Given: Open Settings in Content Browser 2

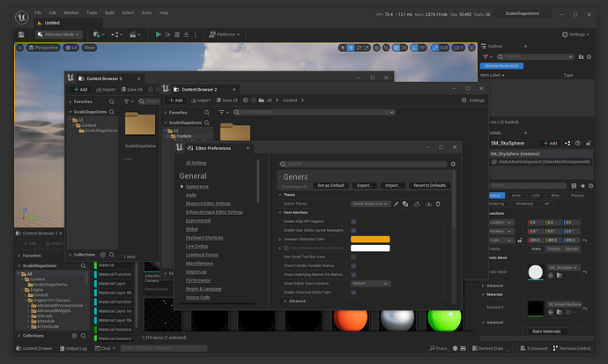Looking at the screenshot, I should pos(472,100).
